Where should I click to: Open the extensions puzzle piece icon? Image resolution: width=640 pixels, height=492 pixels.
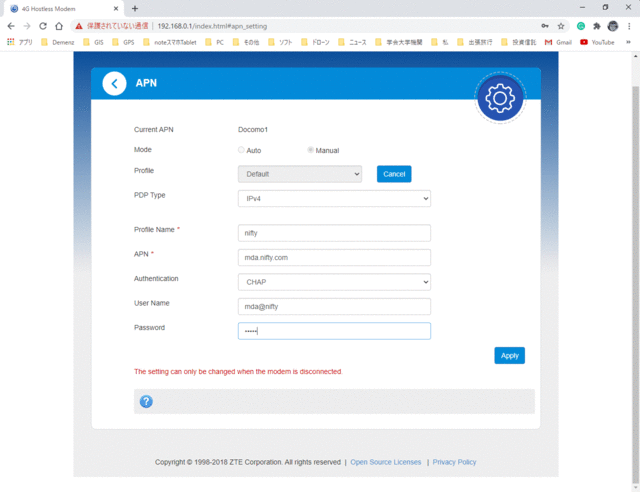click(597, 26)
